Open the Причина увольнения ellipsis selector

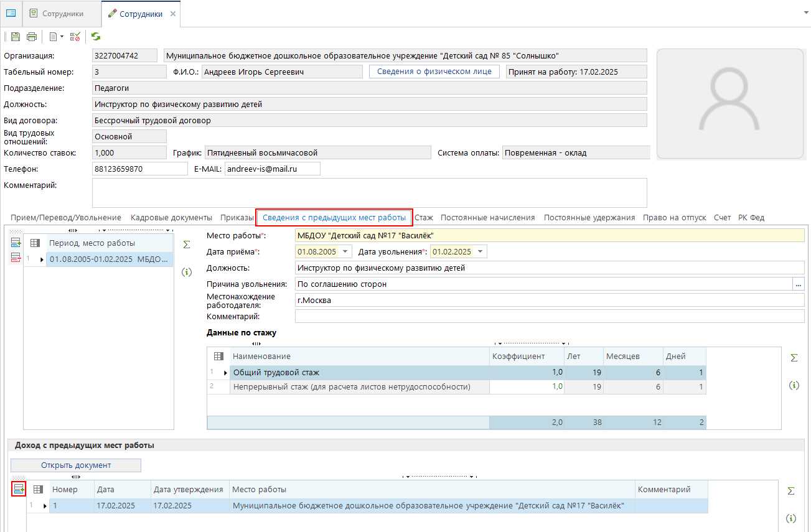pos(798,284)
